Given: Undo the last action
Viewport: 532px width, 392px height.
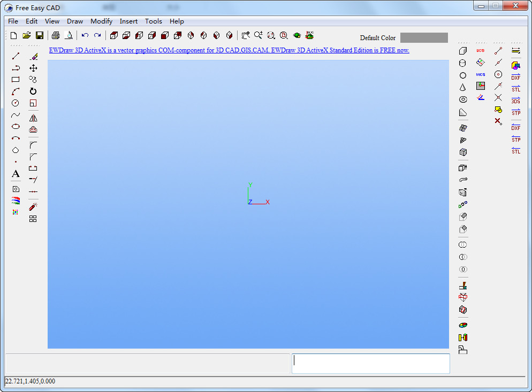Looking at the screenshot, I should pos(85,35).
